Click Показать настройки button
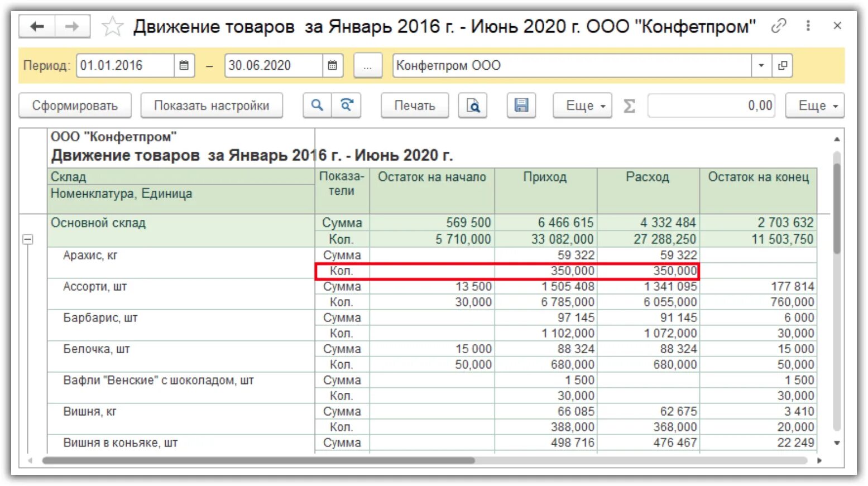 (x=212, y=105)
